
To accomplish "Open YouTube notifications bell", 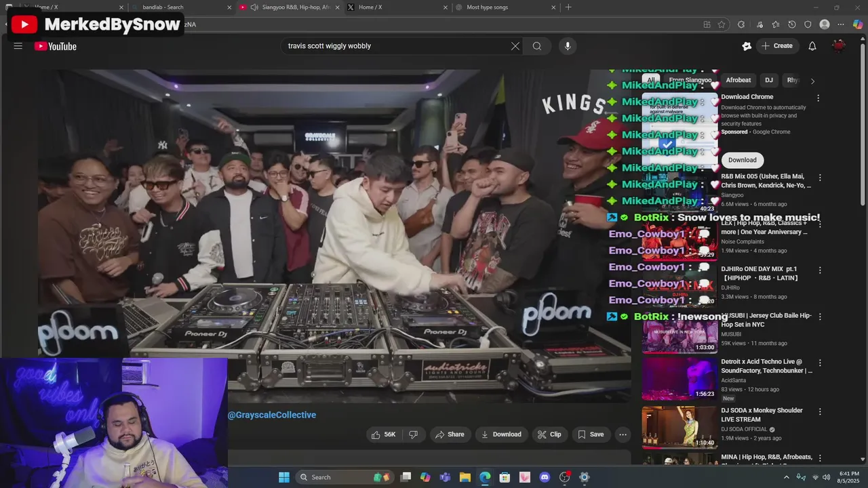I will [812, 46].
